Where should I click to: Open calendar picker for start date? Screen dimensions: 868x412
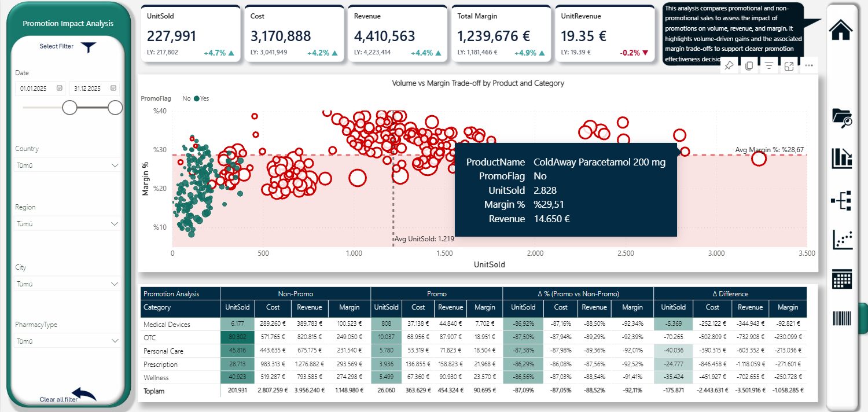pos(60,89)
